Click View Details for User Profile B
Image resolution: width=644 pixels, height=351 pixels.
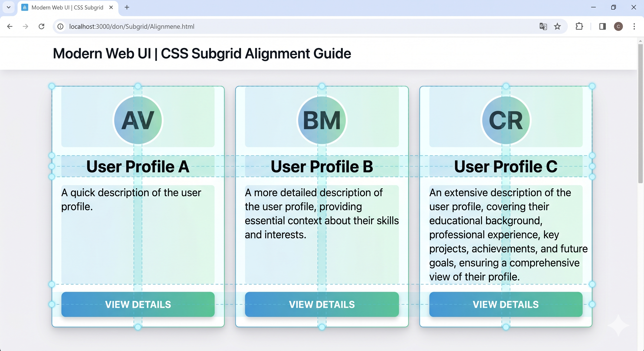[322, 304]
